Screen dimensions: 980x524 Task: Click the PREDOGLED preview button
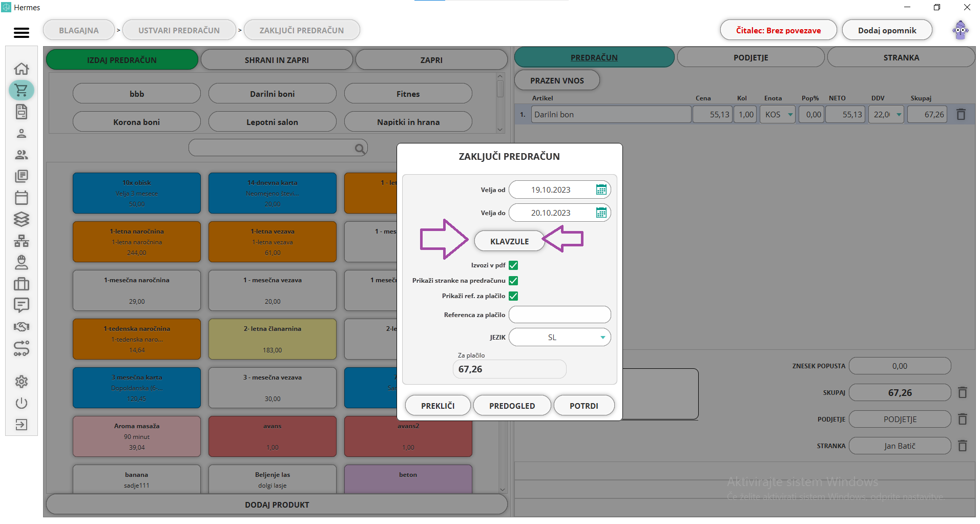[512, 406]
